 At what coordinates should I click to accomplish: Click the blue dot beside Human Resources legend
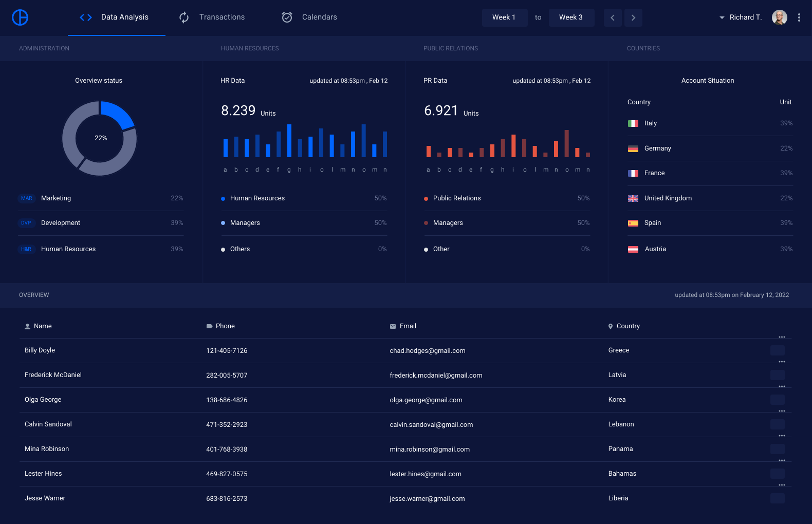click(x=223, y=199)
